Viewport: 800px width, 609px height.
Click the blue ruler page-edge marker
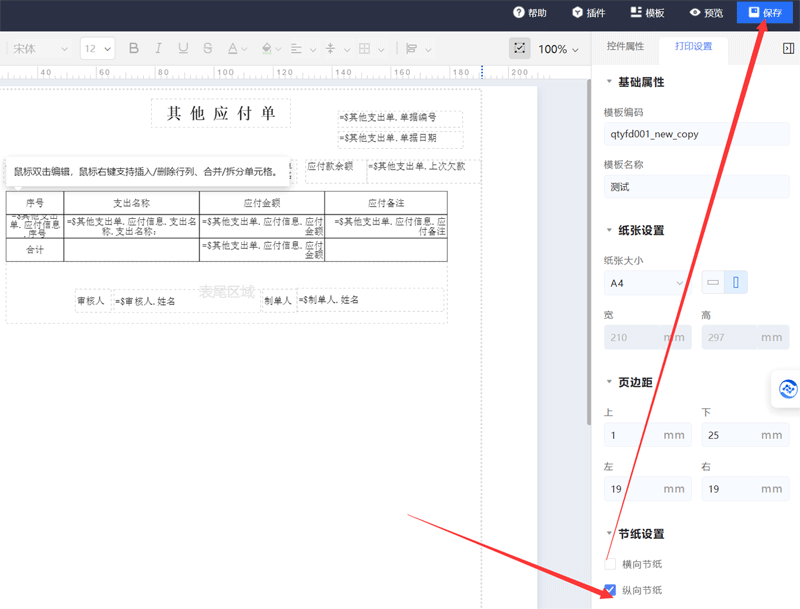[x=482, y=72]
